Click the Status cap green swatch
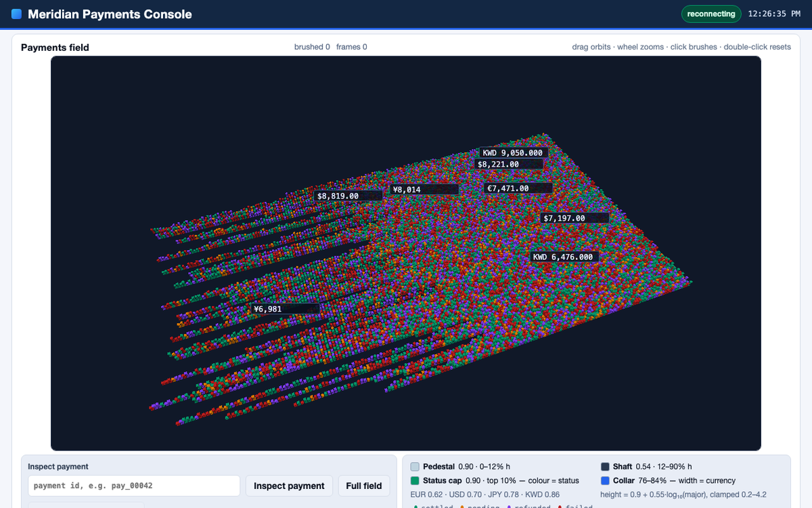Screen dimensions: 812x508 click(415, 480)
